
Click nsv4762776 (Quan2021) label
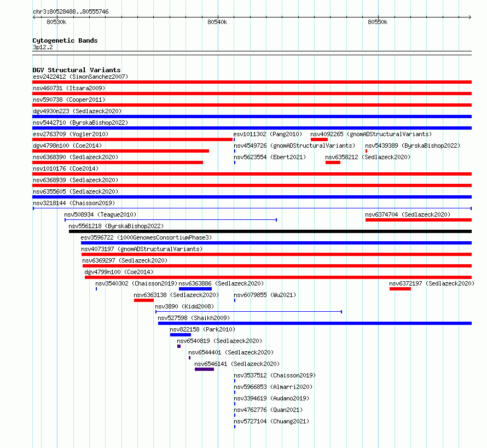tap(268, 410)
